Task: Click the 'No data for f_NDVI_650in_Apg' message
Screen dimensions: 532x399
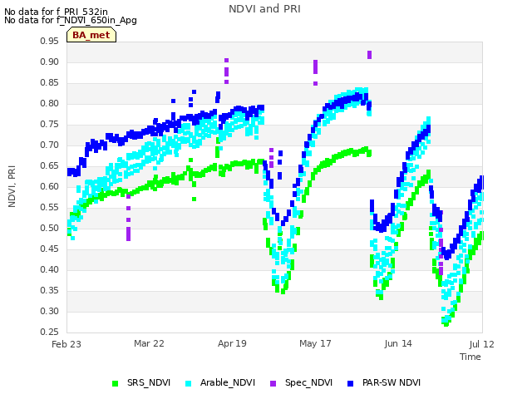Action: pyautogui.click(x=71, y=20)
